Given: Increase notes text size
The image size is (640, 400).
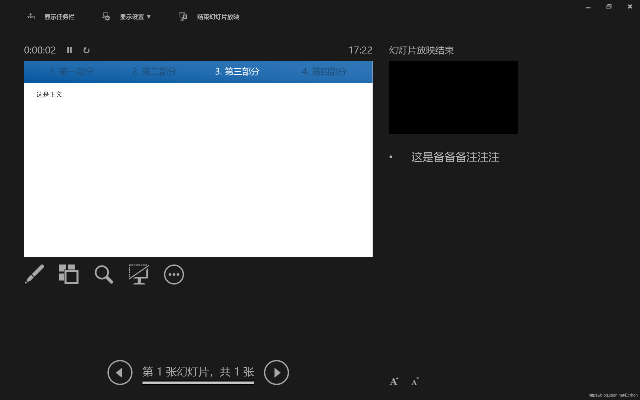Looking at the screenshot, I should pyautogui.click(x=394, y=381).
